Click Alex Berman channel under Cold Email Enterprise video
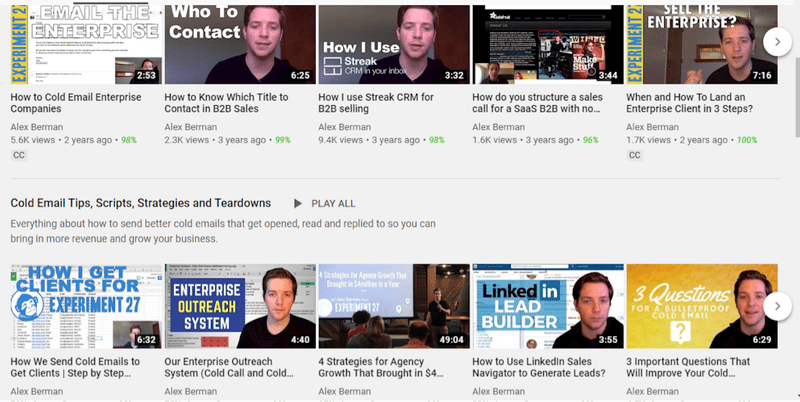 37,127
